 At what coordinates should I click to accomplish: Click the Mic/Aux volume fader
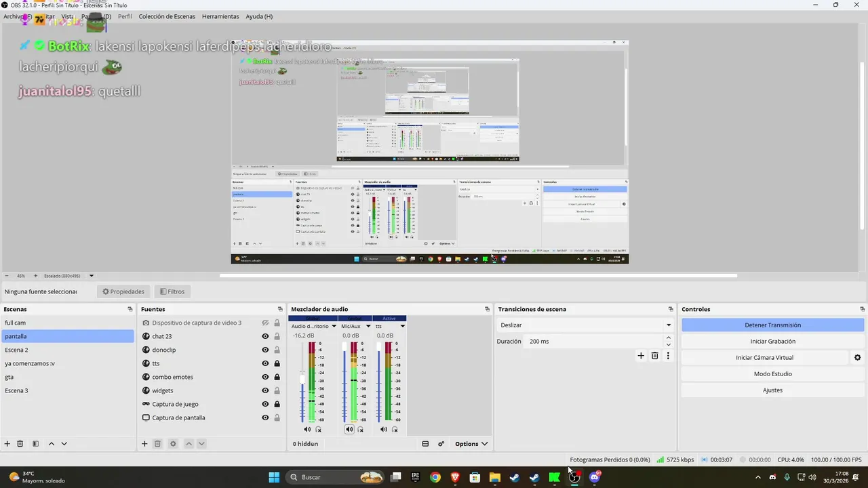[x=344, y=346]
